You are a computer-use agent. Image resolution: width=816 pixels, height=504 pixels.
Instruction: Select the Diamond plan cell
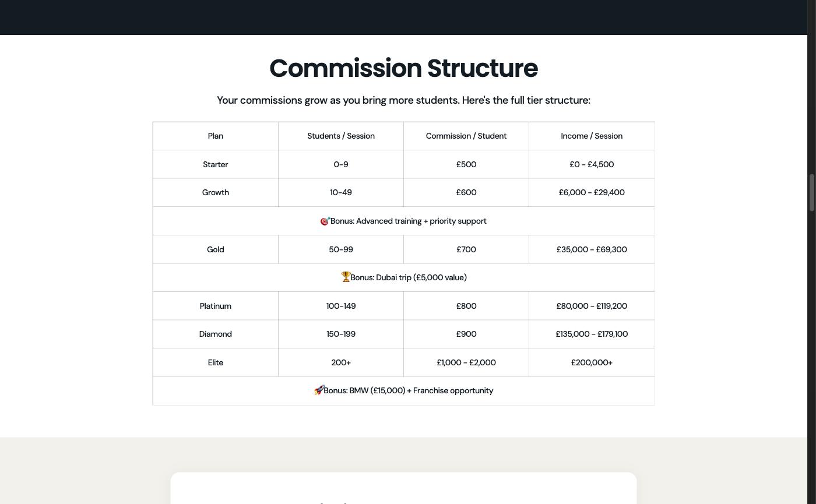tap(216, 334)
